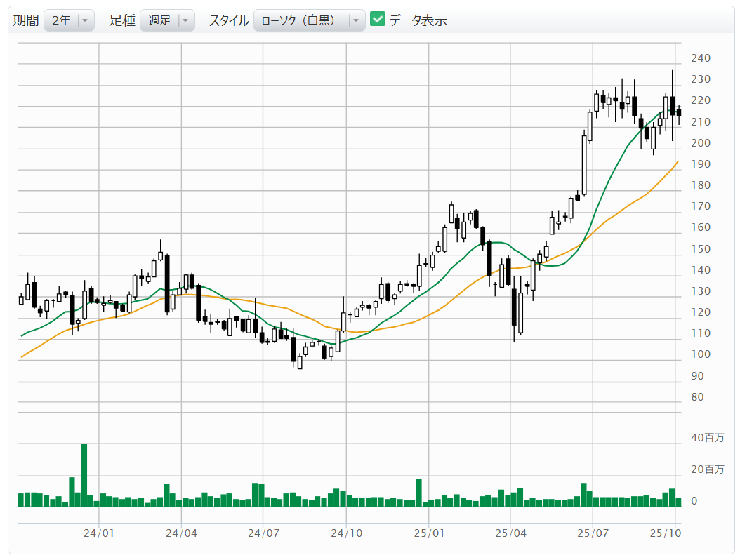Select the 24/04 date axis label
Screen dimensions: 740x560
(x=181, y=533)
